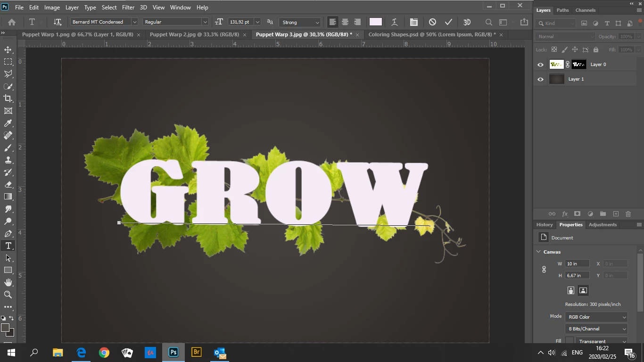Open the Filter menu
This screenshot has height=362, width=644.
coord(128,8)
